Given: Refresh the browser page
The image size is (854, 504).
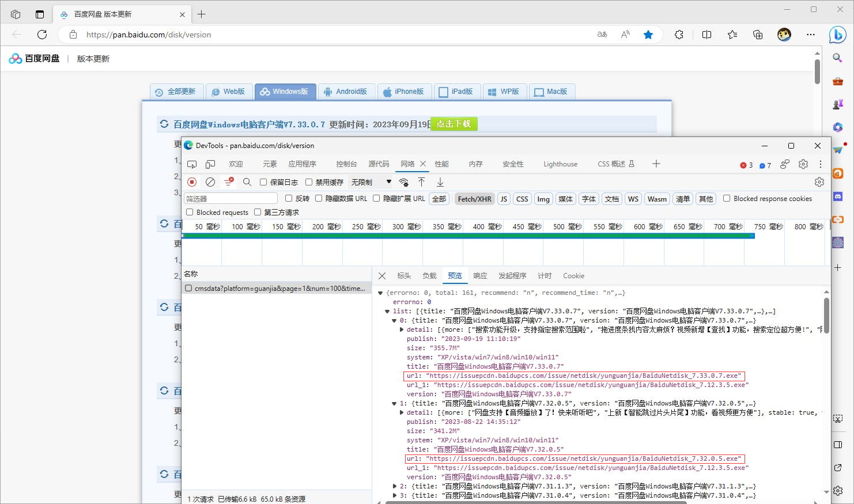Looking at the screenshot, I should [x=42, y=35].
